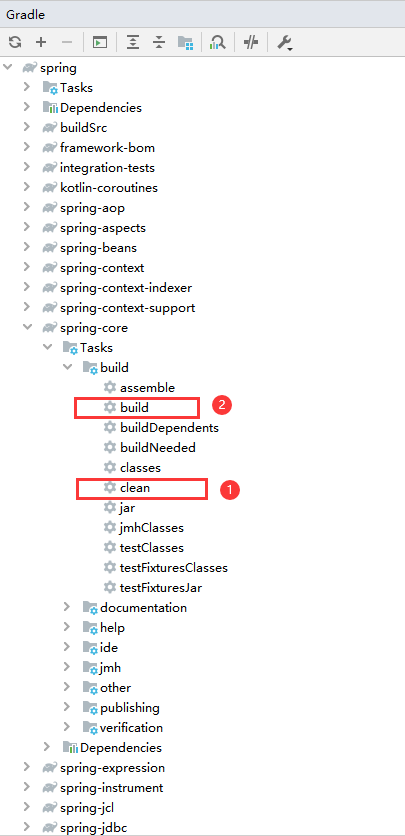The image size is (405, 836).
Task: Collapse the build task folder under Tasks
Action: 67,367
